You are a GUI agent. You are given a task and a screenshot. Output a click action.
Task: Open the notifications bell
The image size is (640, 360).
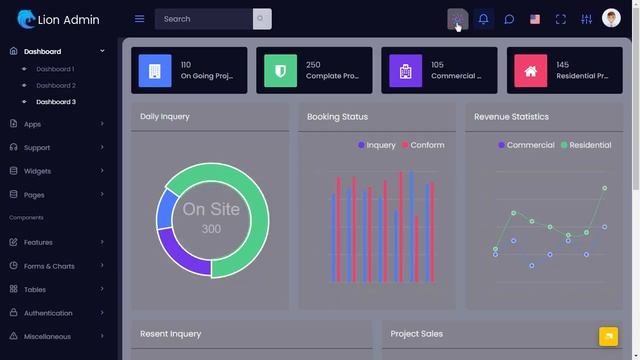pyautogui.click(x=483, y=19)
